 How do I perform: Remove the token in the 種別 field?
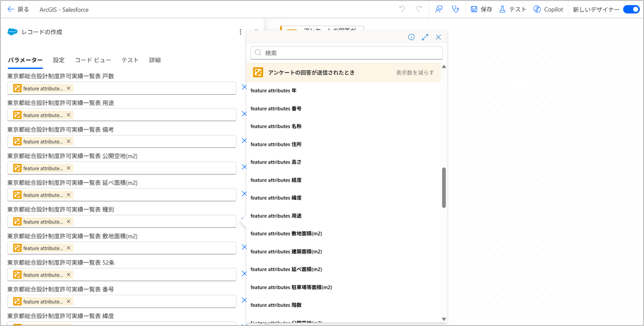point(69,221)
